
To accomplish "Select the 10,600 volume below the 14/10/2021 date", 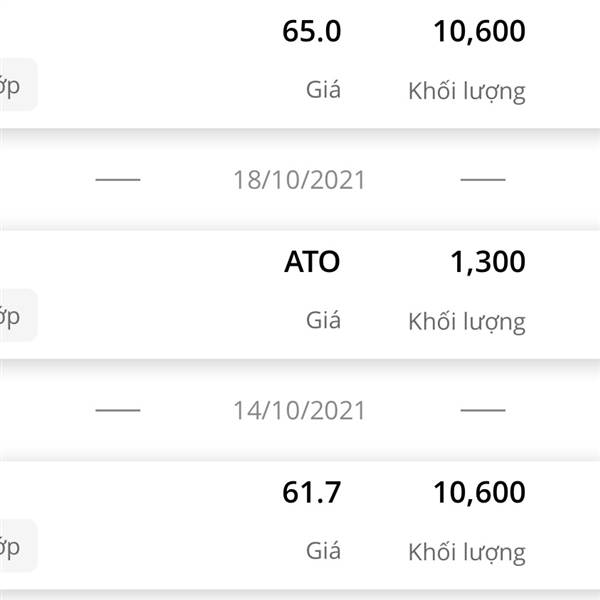I will (x=479, y=493).
